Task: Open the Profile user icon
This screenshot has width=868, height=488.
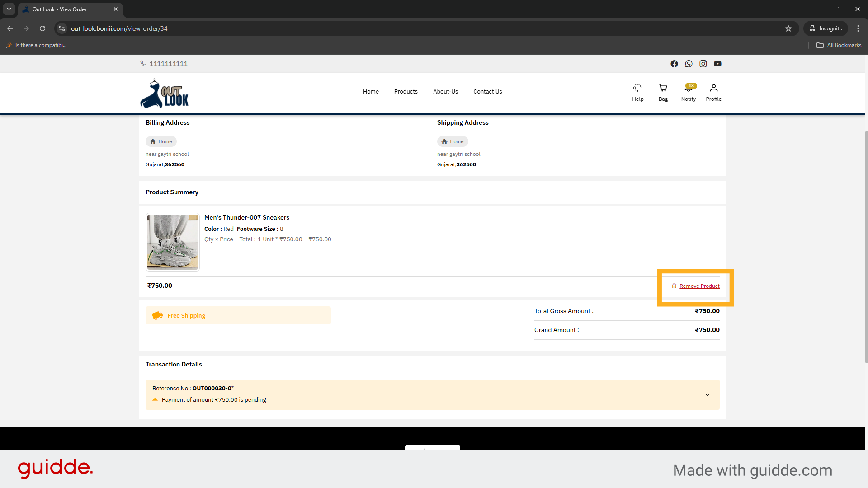Action: coord(713,88)
